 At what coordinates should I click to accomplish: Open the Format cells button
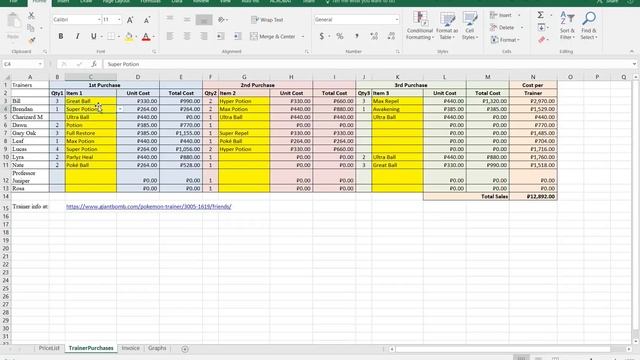pyautogui.click(x=505, y=40)
